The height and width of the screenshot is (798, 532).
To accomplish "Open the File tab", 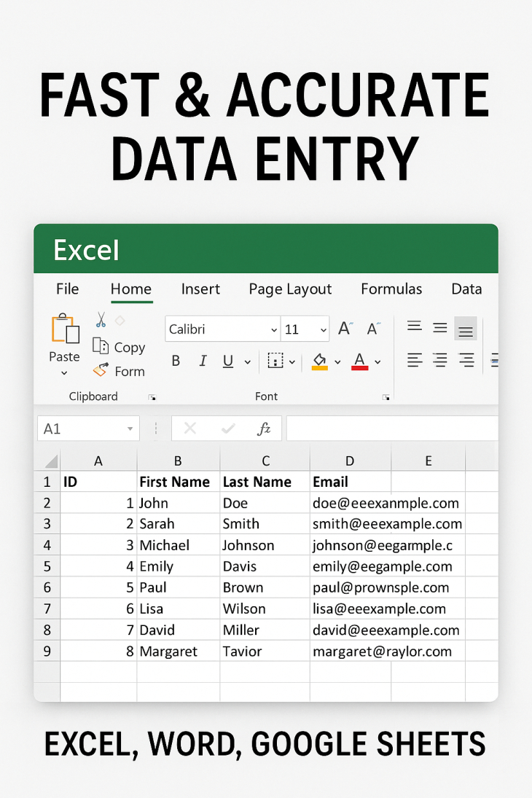I will [x=67, y=289].
